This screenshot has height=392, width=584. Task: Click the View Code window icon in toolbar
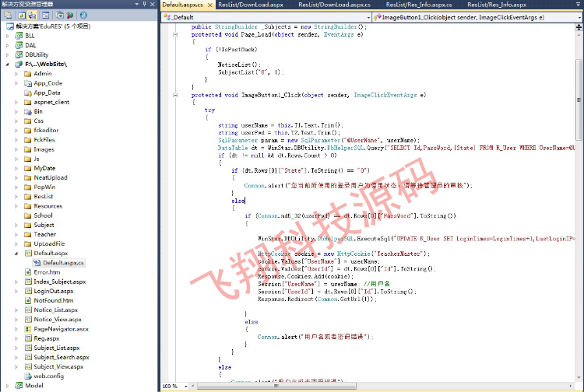pyautogui.click(x=45, y=16)
